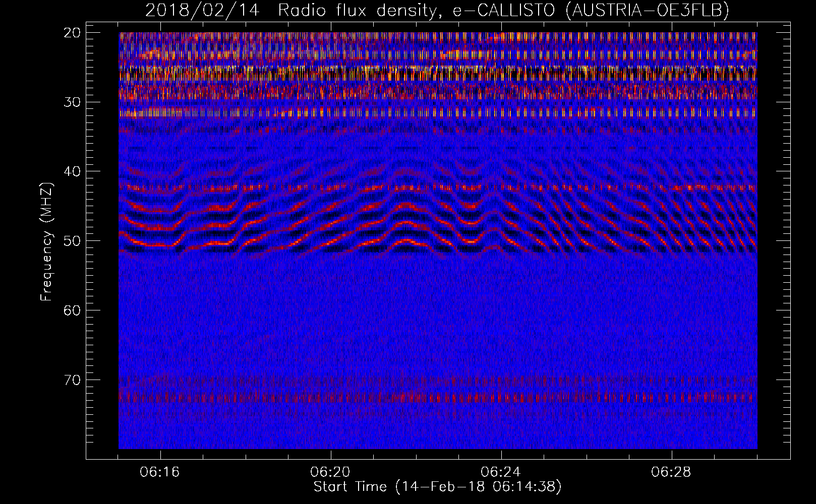Click the 20 MHz frequency tick label
The height and width of the screenshot is (504, 816).
point(73,33)
